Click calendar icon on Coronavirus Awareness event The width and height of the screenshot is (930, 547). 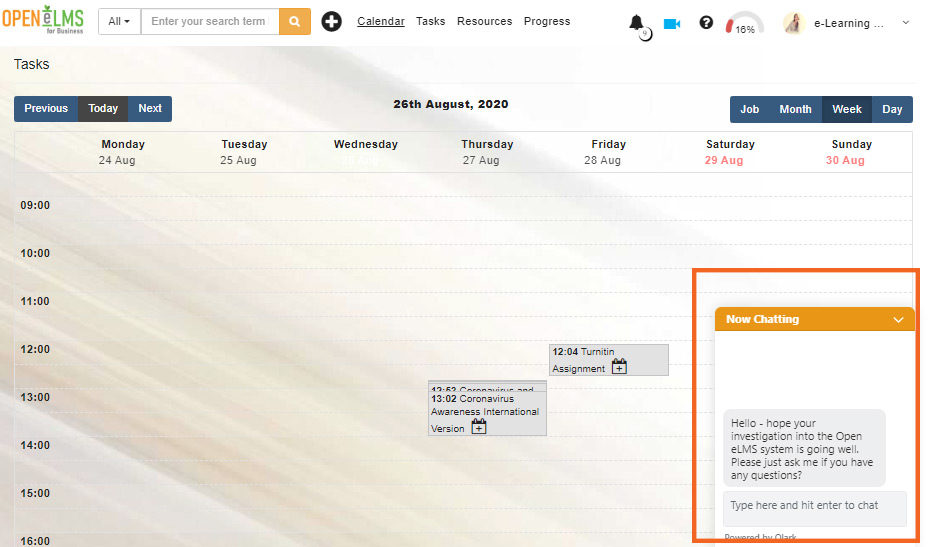click(x=479, y=427)
